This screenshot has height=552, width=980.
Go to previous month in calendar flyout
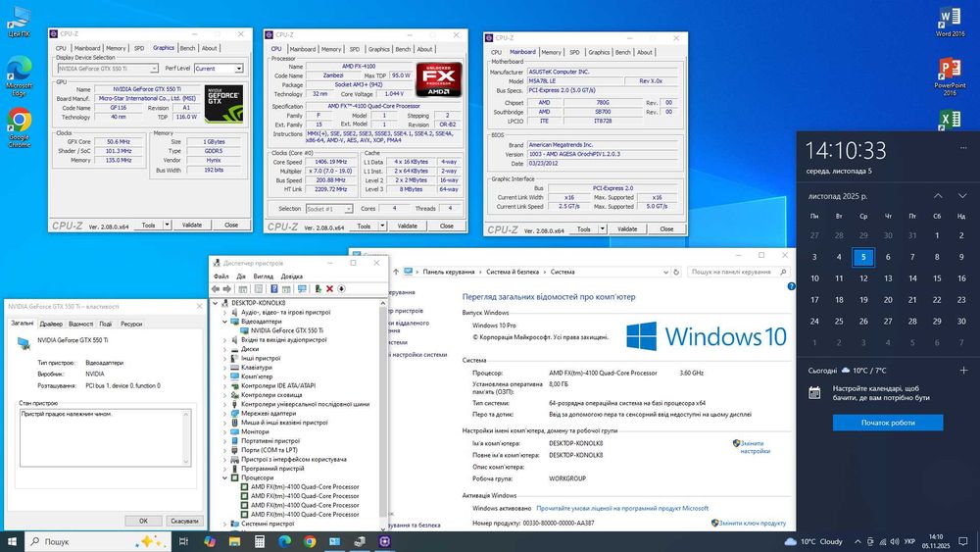pyautogui.click(x=938, y=196)
